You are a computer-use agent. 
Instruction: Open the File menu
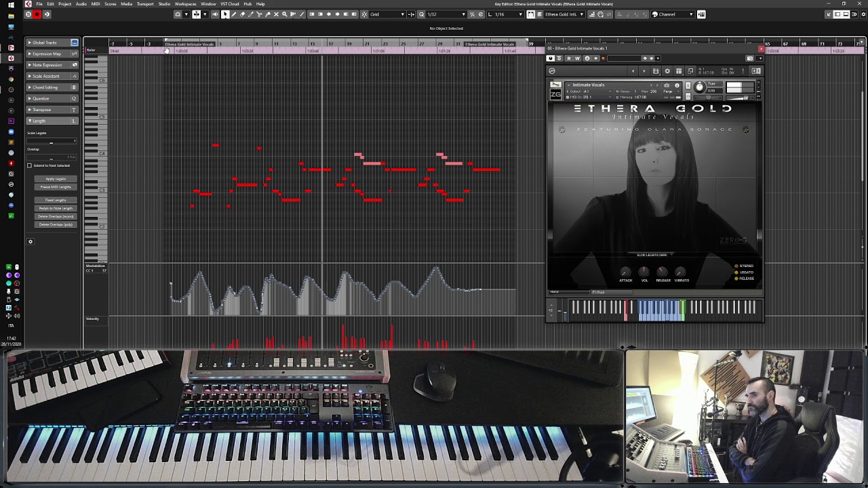click(x=39, y=4)
